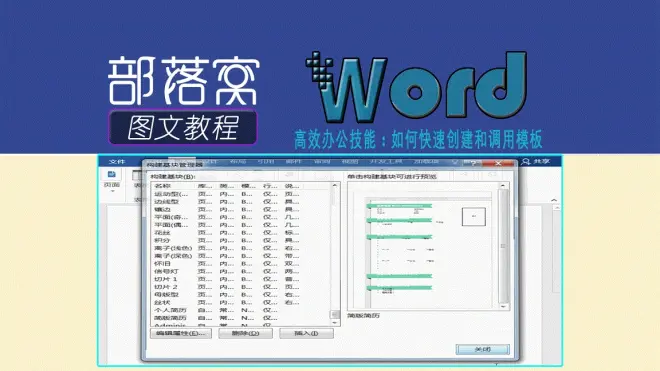The width and height of the screenshot is (660, 371).
Task: Collapse the ribbon using the chevron arrow
Action: (x=554, y=200)
